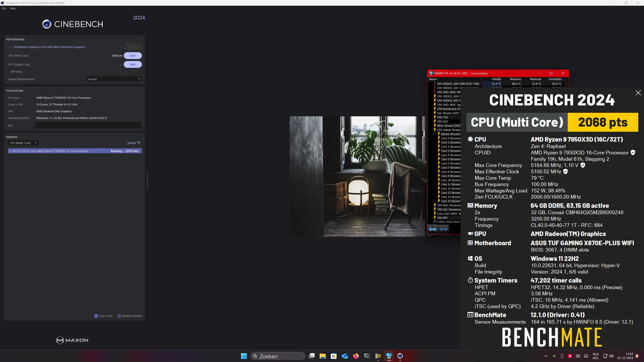This screenshot has height=362, width=644.
Task: Click the 51.9 °C Feitelijk value cell
Action: 492,84
